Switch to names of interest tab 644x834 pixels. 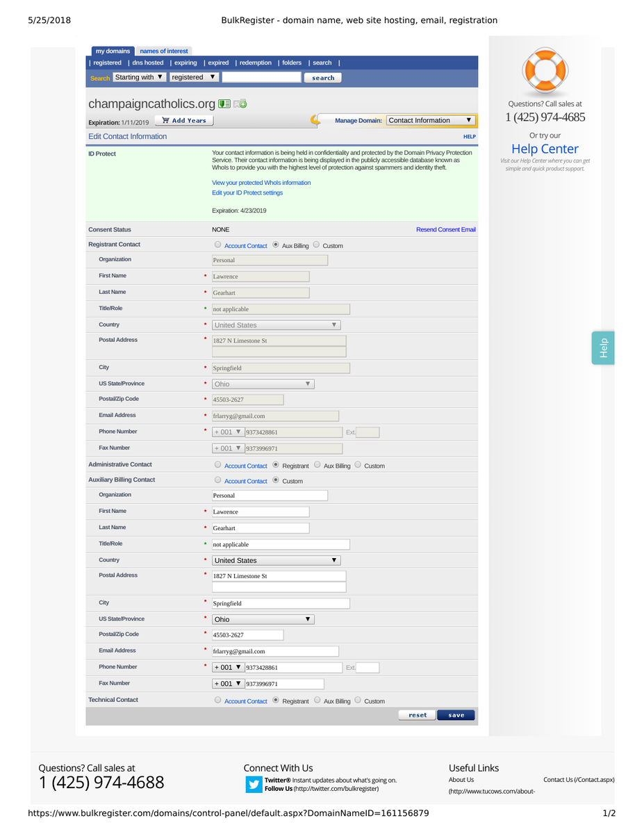163,51
